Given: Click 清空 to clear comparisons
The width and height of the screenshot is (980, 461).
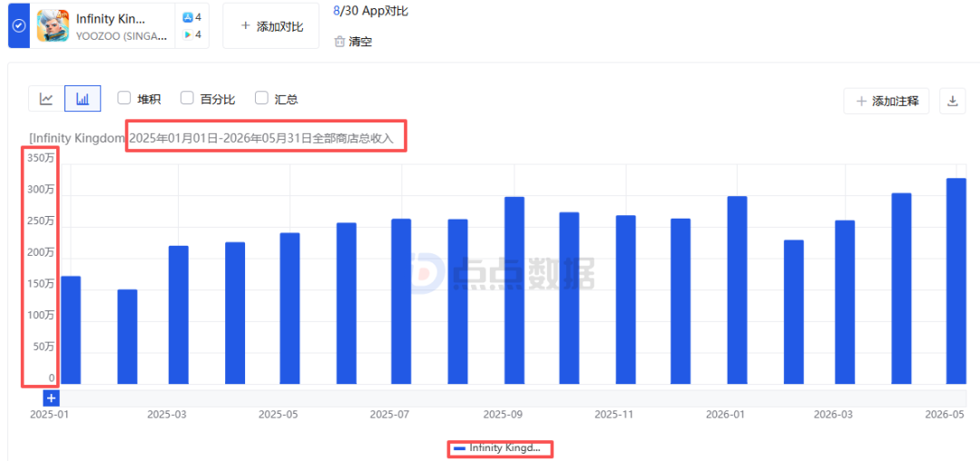Looking at the screenshot, I should pos(360,42).
